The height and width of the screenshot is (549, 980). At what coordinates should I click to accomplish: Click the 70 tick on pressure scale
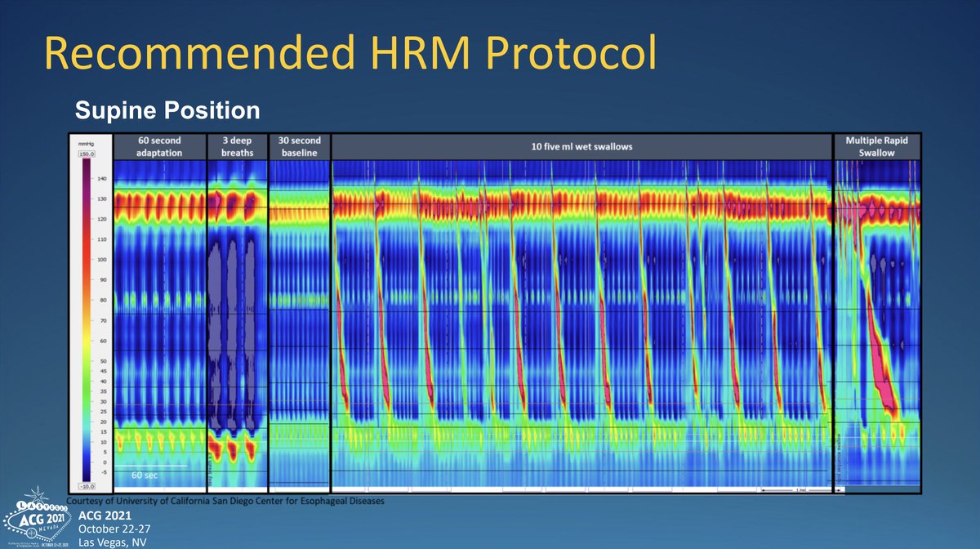pyautogui.click(x=104, y=320)
